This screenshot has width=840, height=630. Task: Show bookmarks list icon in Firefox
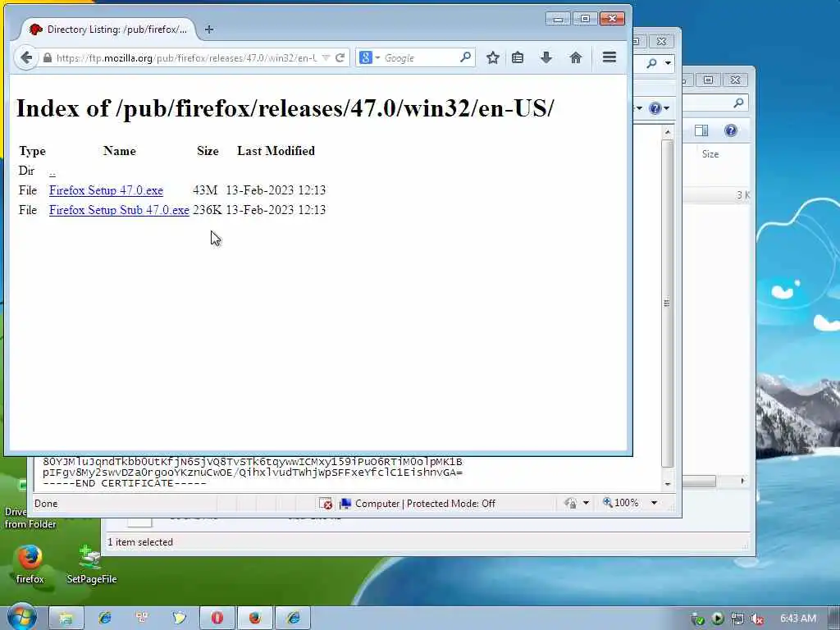(x=518, y=58)
